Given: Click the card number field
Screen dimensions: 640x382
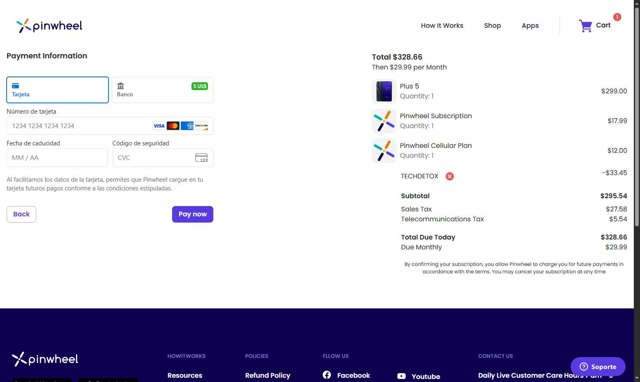Looking at the screenshot, I should (x=109, y=126).
